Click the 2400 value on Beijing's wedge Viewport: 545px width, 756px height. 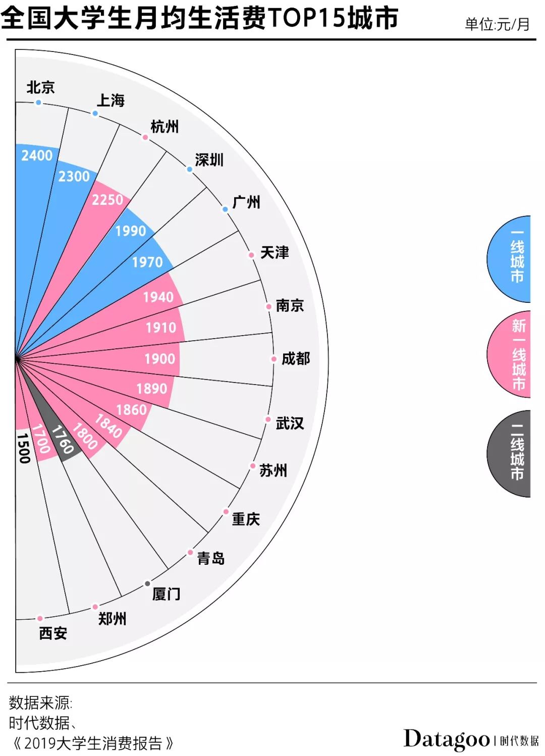37,155
